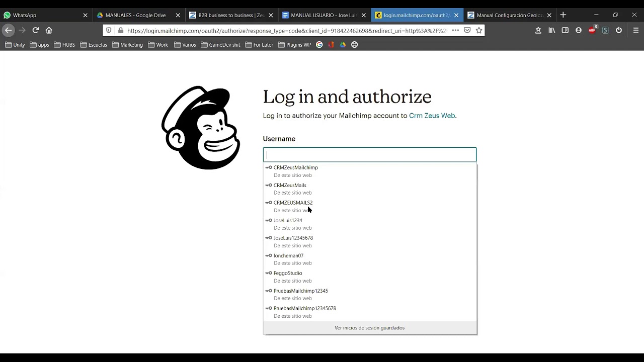Image resolution: width=644 pixels, height=362 pixels.
Task: Open the Plugins WP bookmarks folder
Action: pyautogui.click(x=295, y=45)
